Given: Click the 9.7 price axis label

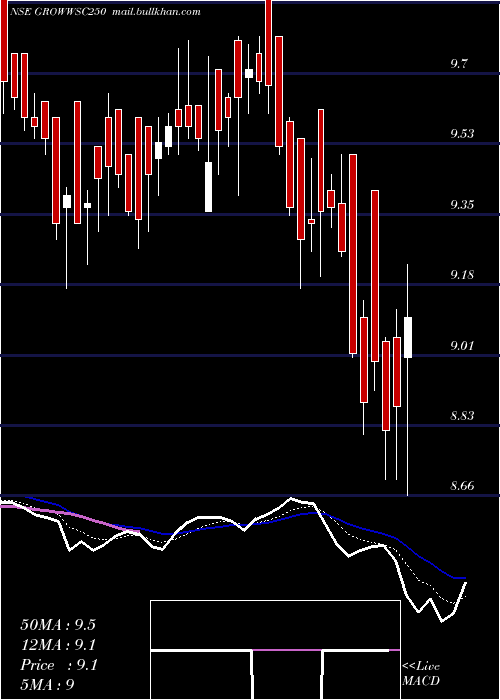Looking at the screenshot, I should tap(459, 64).
